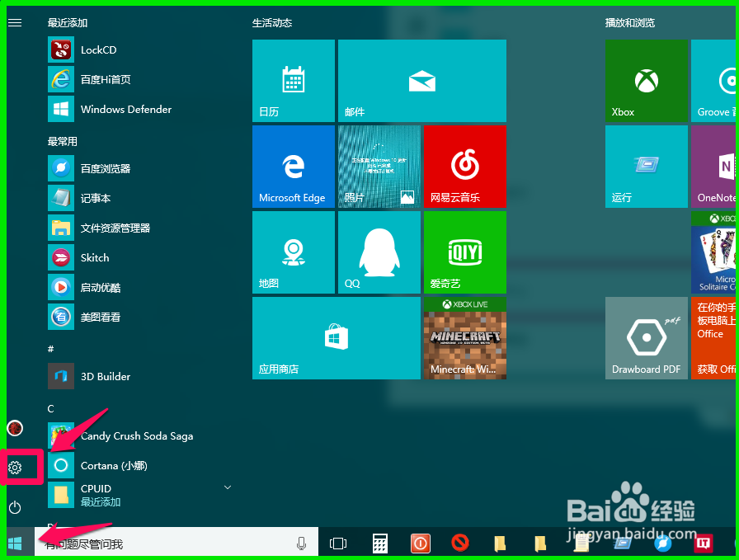Viewport: 739px width, 560px height.
Task: Open the user account avatar
Action: 15,428
